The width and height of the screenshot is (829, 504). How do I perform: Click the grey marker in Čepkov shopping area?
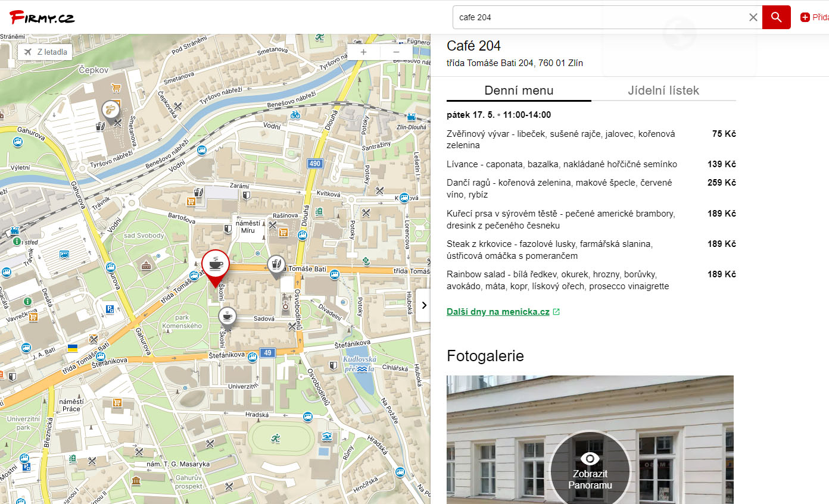[110, 109]
